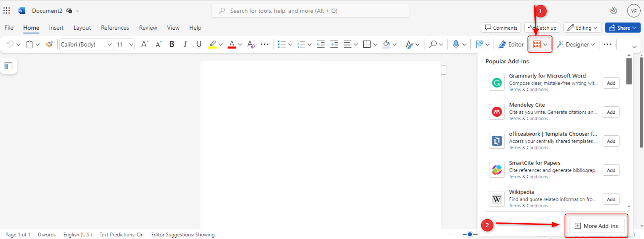Click the Dictate microphone icon
The image size is (644, 239).
pos(456,44)
